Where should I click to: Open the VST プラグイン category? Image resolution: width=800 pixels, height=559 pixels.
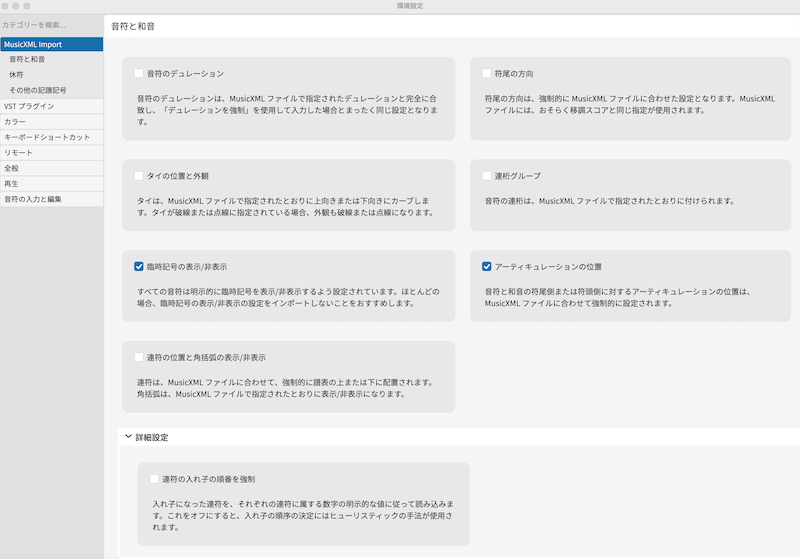pos(29,106)
